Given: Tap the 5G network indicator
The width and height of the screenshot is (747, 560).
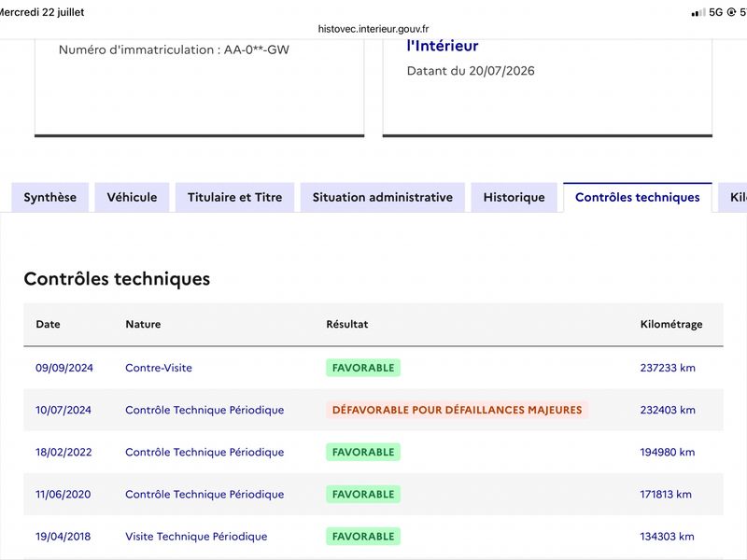Looking at the screenshot, I should [x=716, y=12].
